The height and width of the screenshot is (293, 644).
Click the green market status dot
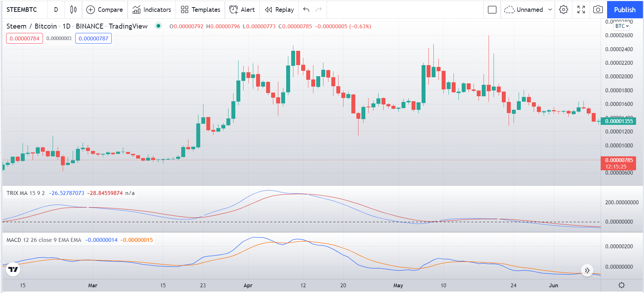click(x=158, y=26)
